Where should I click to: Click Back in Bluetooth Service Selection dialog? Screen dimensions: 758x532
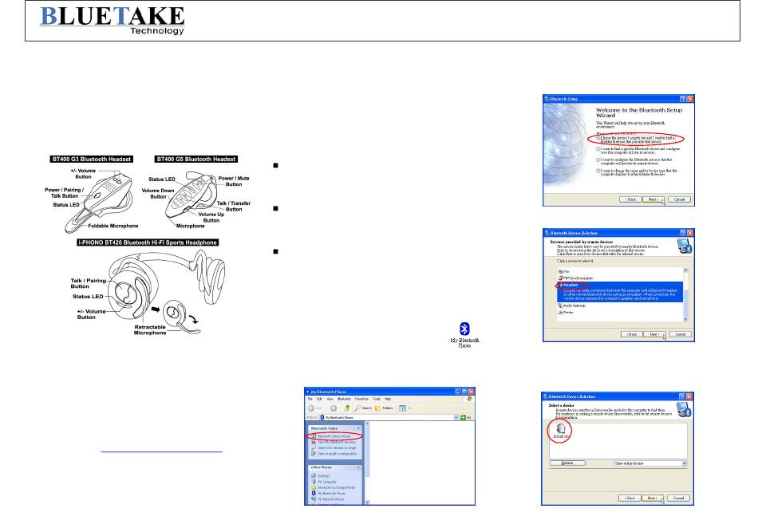632,334
